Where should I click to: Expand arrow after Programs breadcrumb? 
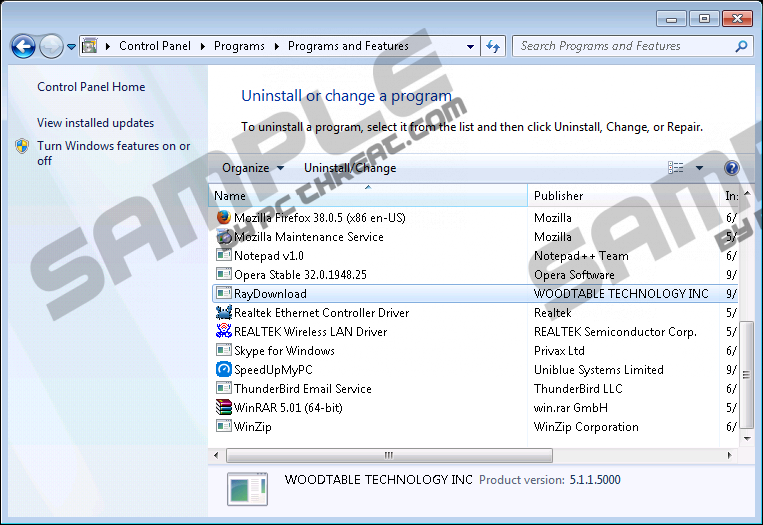[x=276, y=47]
